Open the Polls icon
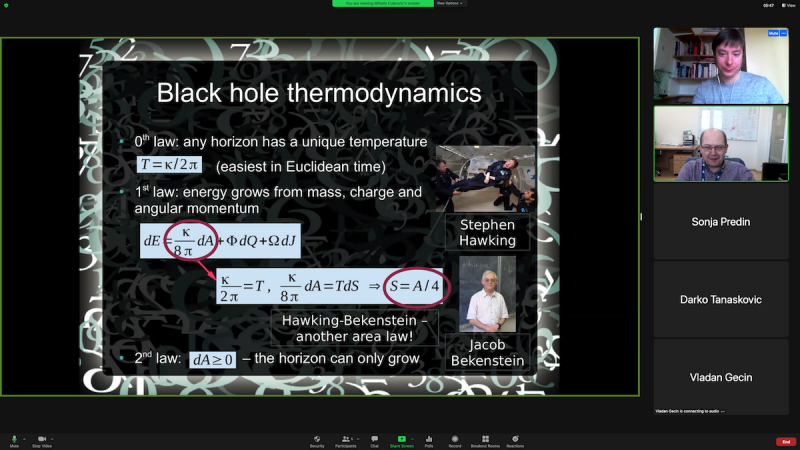The image size is (800, 450). [x=429, y=441]
